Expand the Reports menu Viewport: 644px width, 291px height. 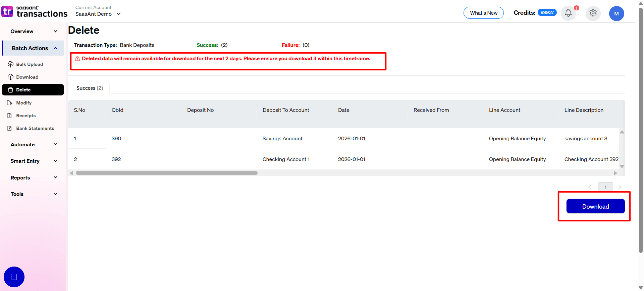pyautogui.click(x=34, y=177)
